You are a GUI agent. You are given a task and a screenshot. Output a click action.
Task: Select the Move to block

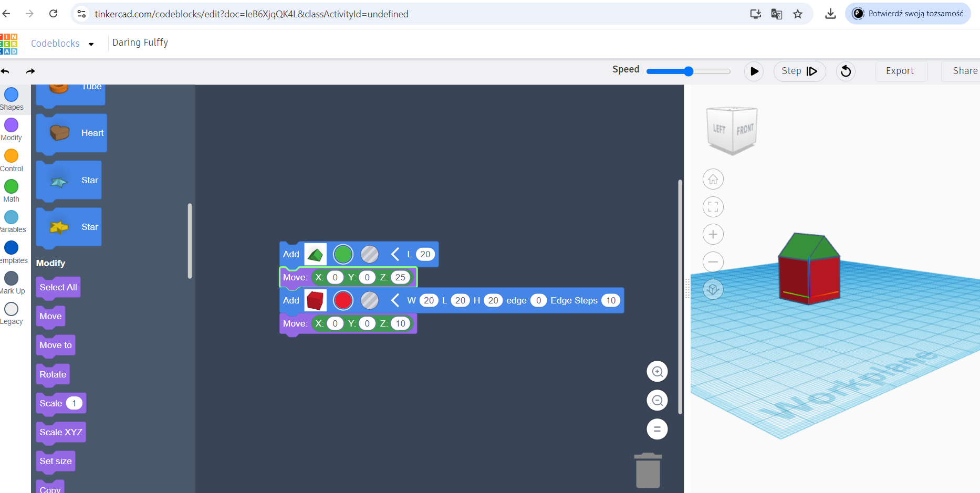pos(56,345)
